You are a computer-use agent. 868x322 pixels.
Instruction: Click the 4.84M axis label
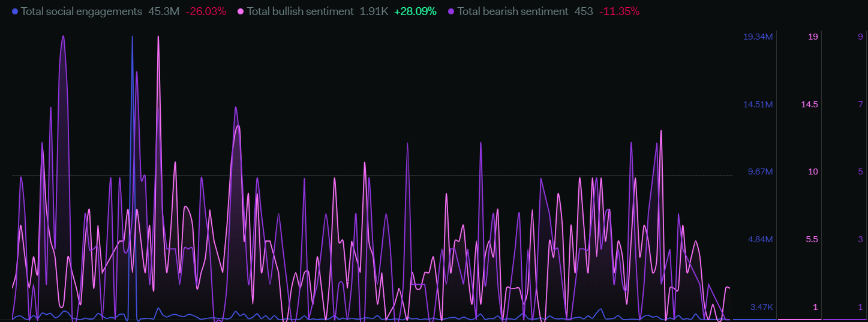pos(760,240)
